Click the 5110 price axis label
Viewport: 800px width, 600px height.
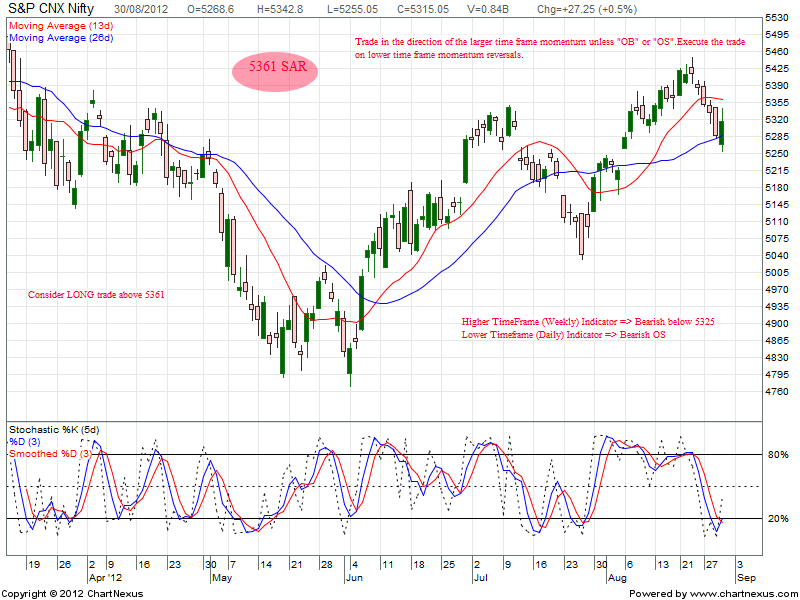[777, 221]
